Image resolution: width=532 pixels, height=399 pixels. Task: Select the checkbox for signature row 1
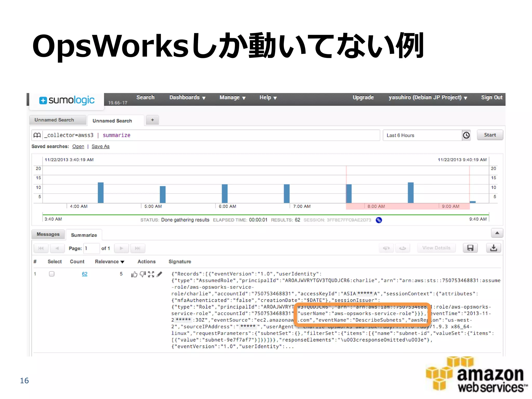coord(52,274)
